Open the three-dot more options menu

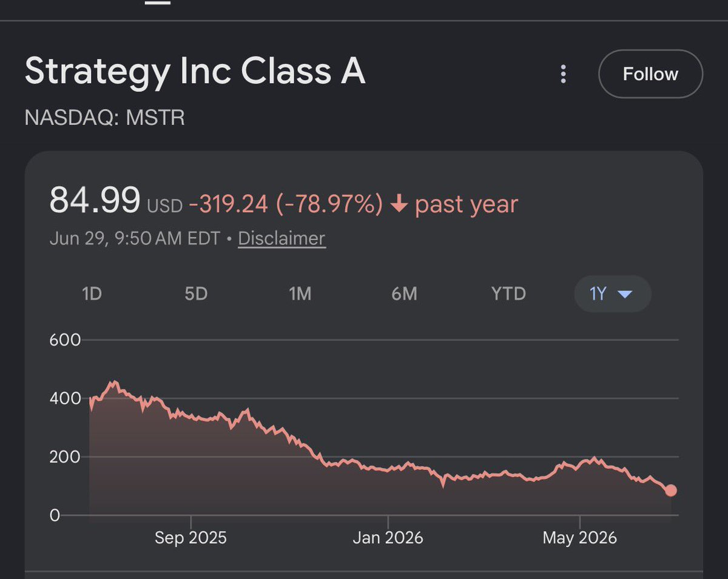(563, 74)
